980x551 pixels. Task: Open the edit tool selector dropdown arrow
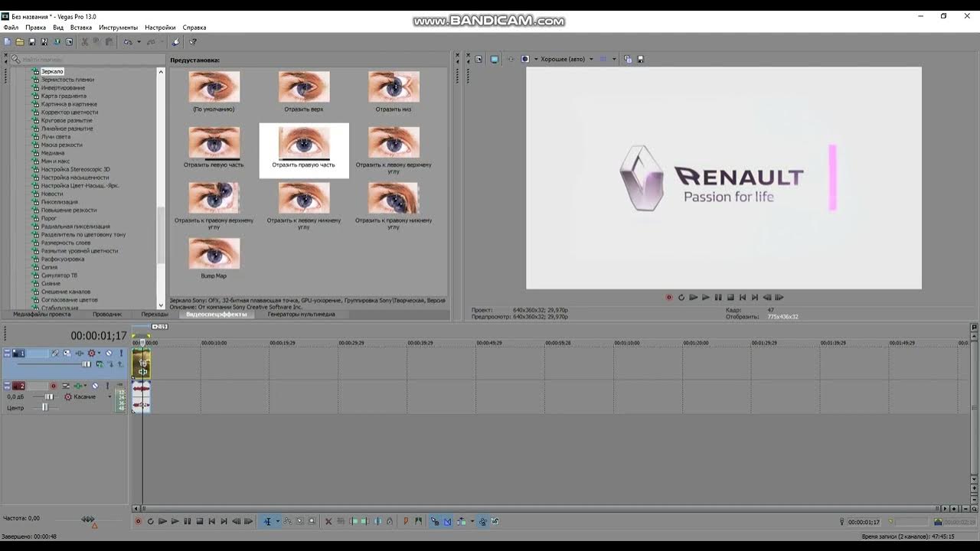click(278, 521)
